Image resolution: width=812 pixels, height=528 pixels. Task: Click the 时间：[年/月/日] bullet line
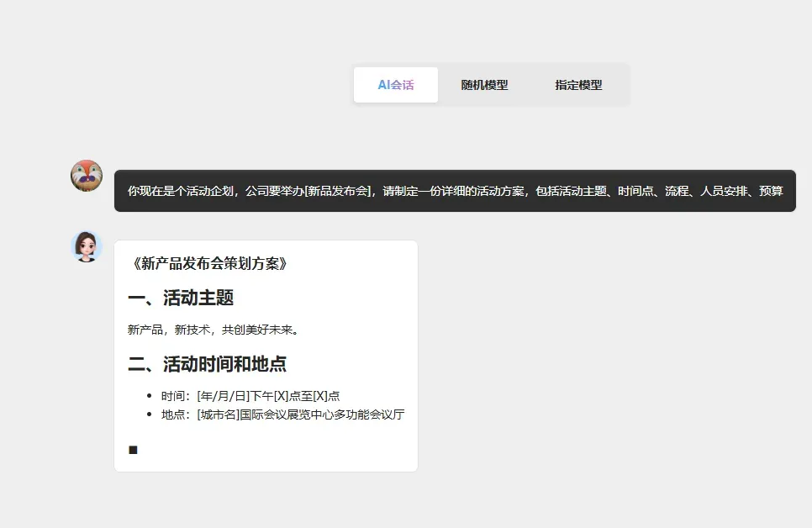(250, 396)
